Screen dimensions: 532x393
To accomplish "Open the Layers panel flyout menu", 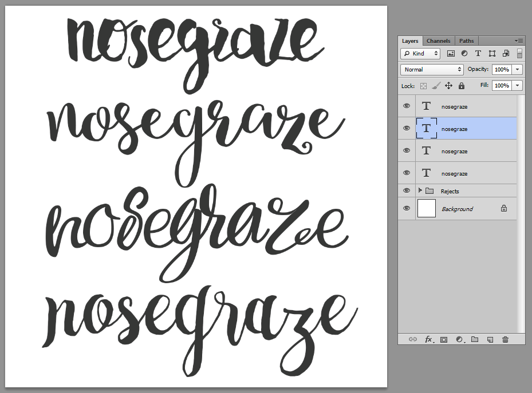I will point(519,41).
